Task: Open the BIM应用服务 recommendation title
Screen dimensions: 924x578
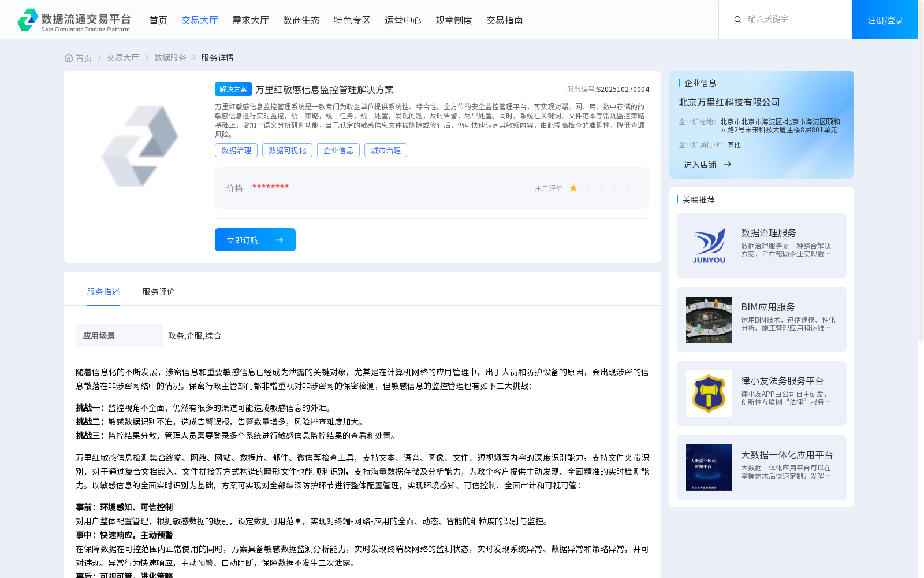Action: coord(768,307)
